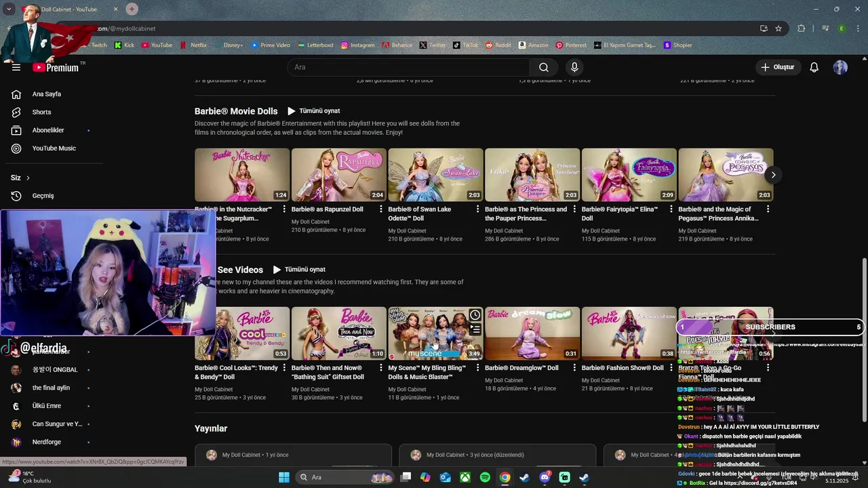The height and width of the screenshot is (488, 868).
Task: Open the Barbie Movie Dolls playlist title
Action: tap(236, 111)
